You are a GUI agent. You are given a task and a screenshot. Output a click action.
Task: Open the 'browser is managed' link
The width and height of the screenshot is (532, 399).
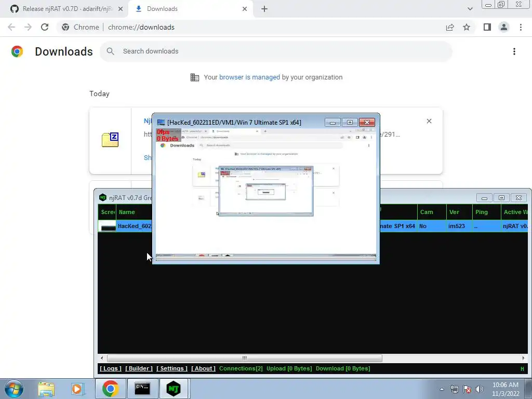(x=249, y=77)
